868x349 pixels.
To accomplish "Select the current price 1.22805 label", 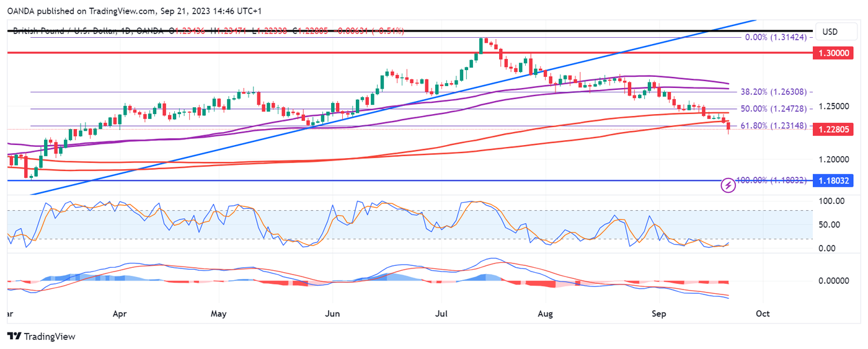I will [834, 129].
